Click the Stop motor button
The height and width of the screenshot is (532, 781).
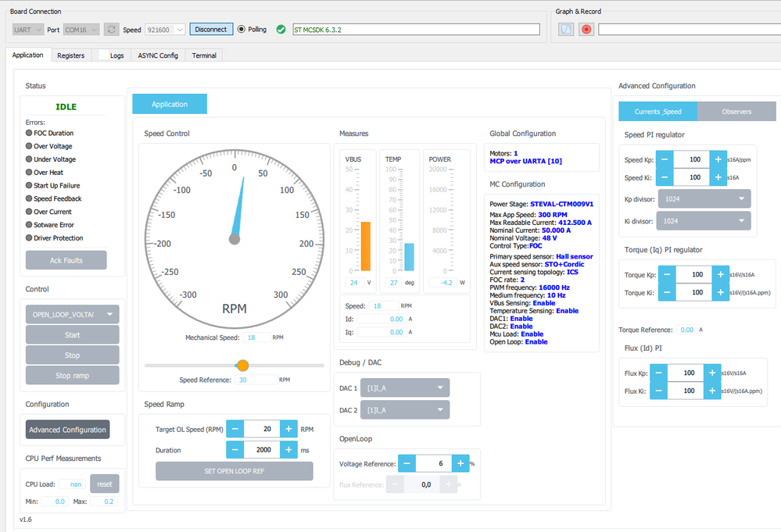click(x=72, y=355)
